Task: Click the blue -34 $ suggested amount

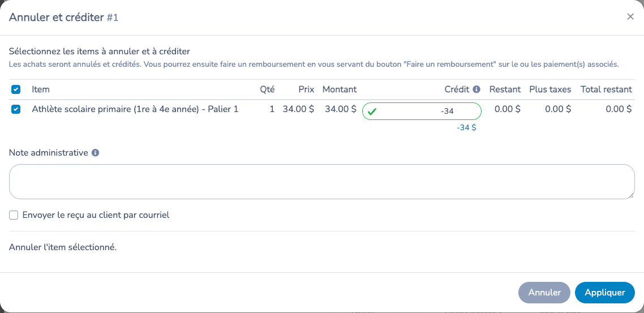Action: coord(466,128)
